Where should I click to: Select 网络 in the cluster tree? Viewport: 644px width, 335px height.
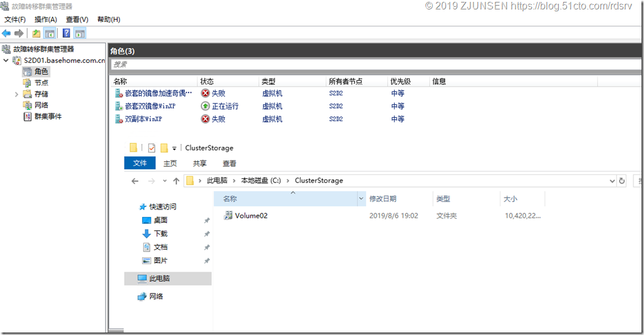point(41,105)
